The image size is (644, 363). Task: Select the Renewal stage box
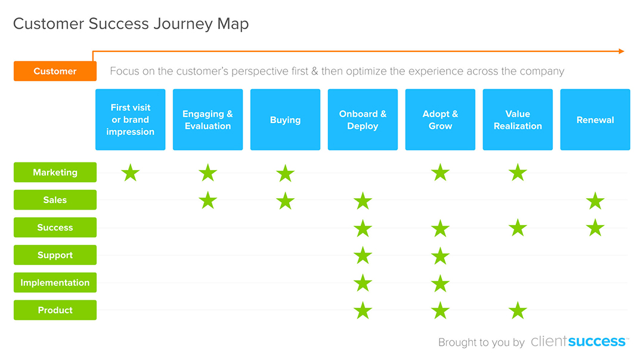[595, 119]
